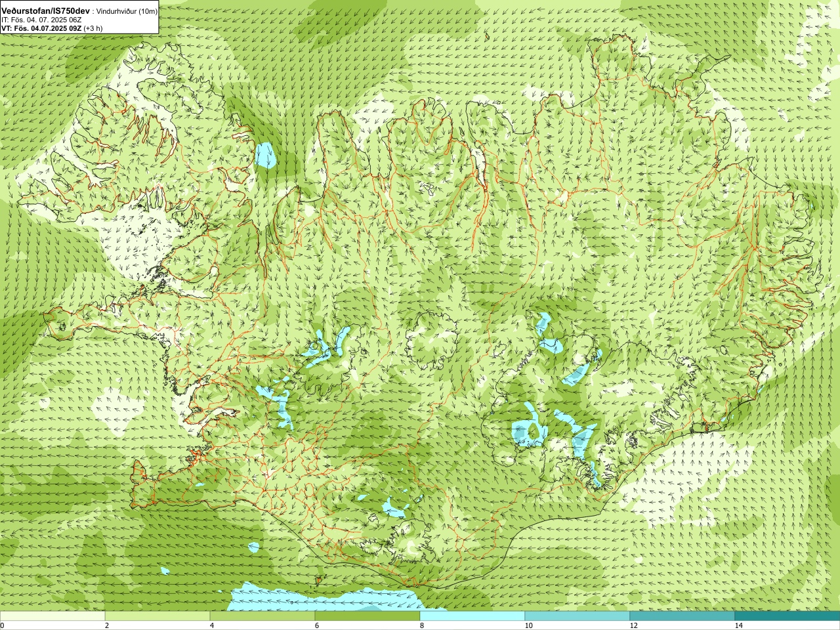Click the legend scale value 14
The height and width of the screenshot is (630, 840).
(x=738, y=625)
